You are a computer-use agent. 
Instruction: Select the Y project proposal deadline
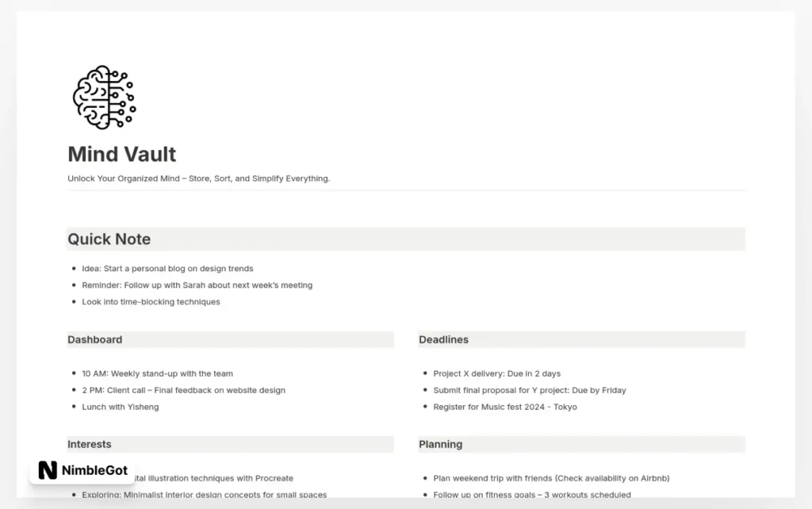pos(529,390)
